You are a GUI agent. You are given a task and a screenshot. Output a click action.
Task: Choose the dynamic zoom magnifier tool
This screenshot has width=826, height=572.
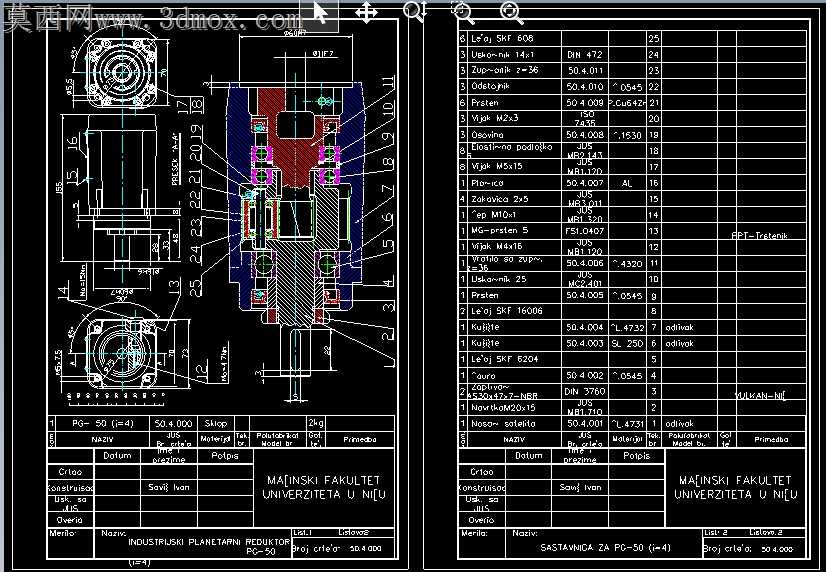(415, 11)
